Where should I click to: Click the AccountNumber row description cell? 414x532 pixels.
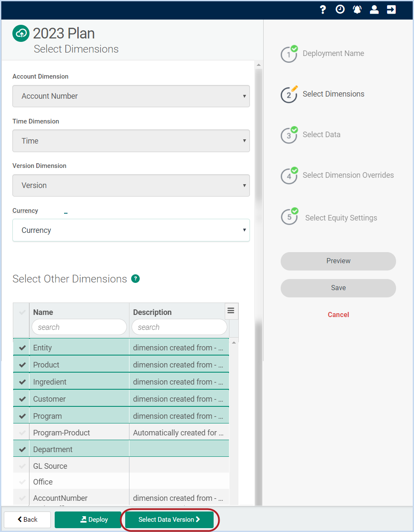tap(179, 498)
